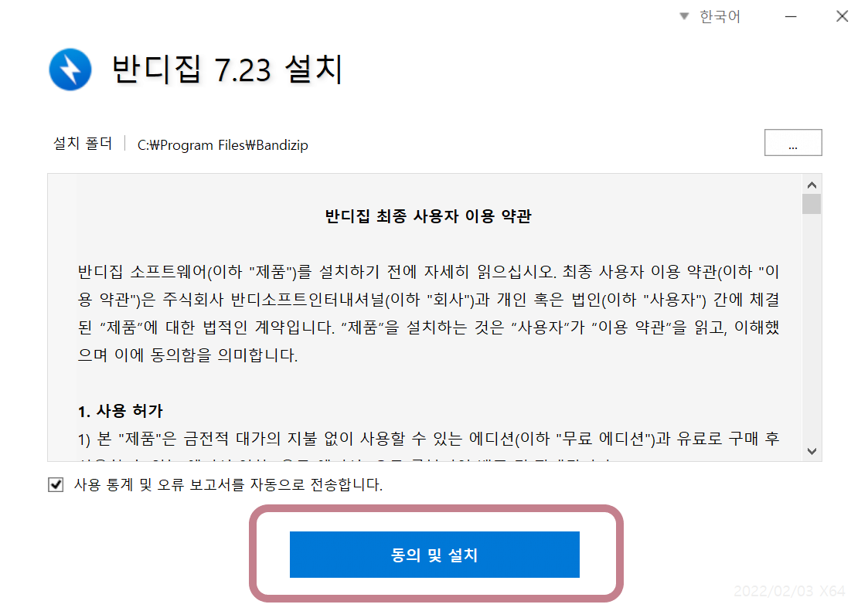Click the scrollbar track below the thumb
Viewport: 868px width, 611px height.
[x=812, y=328]
